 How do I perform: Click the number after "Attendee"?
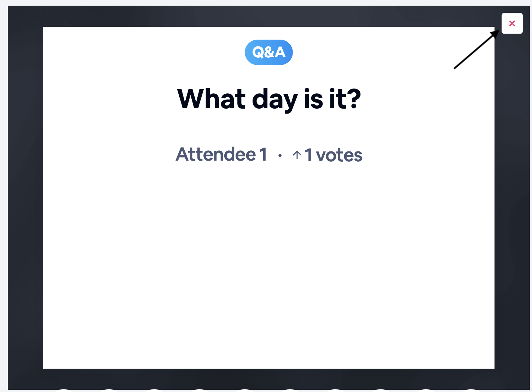pos(263,154)
